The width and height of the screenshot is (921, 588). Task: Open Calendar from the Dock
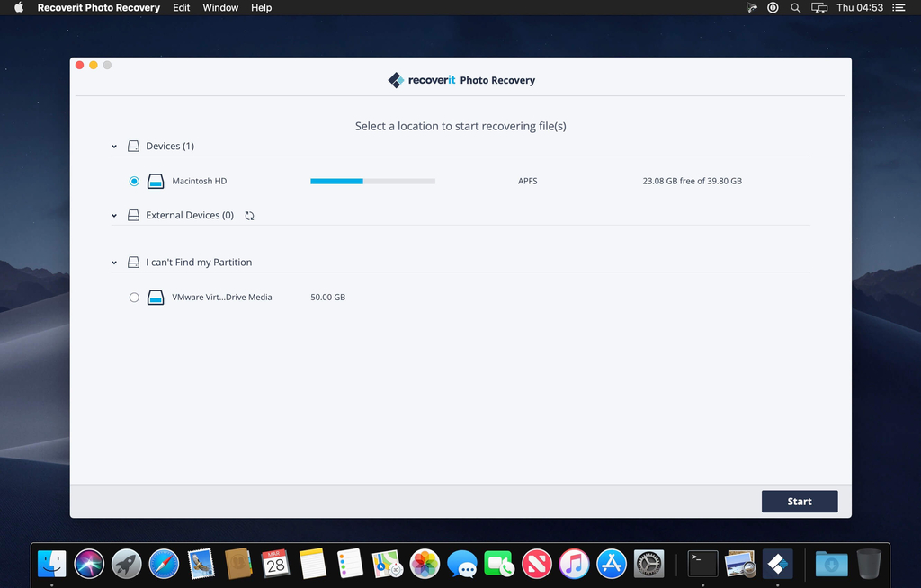(275, 564)
